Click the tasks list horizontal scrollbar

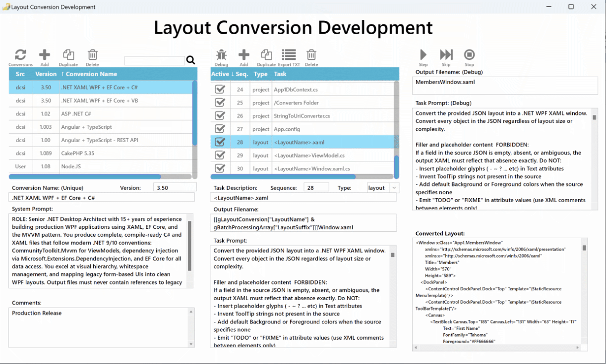coord(283,176)
